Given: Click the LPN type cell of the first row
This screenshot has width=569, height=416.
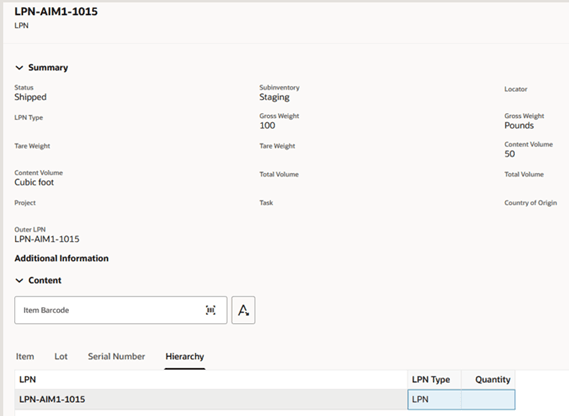Looking at the screenshot, I should pos(434,399).
